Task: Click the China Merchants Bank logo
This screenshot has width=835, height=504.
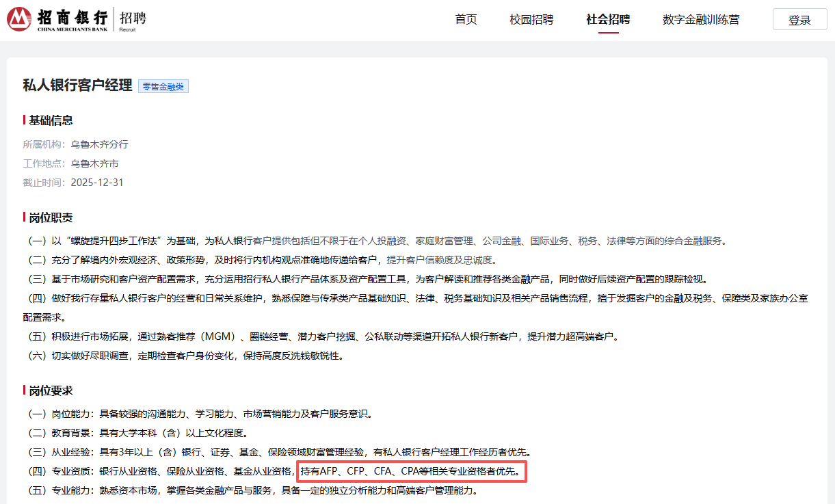Action: coord(57,20)
